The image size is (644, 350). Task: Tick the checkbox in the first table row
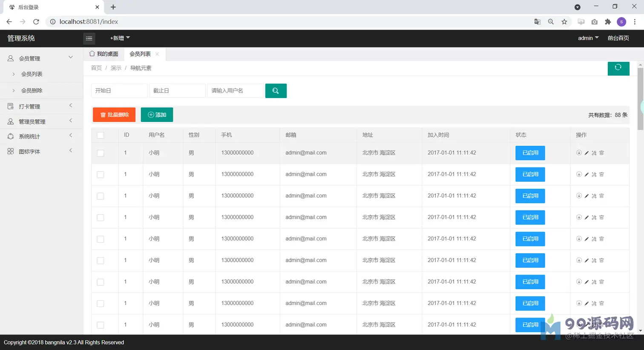(101, 153)
